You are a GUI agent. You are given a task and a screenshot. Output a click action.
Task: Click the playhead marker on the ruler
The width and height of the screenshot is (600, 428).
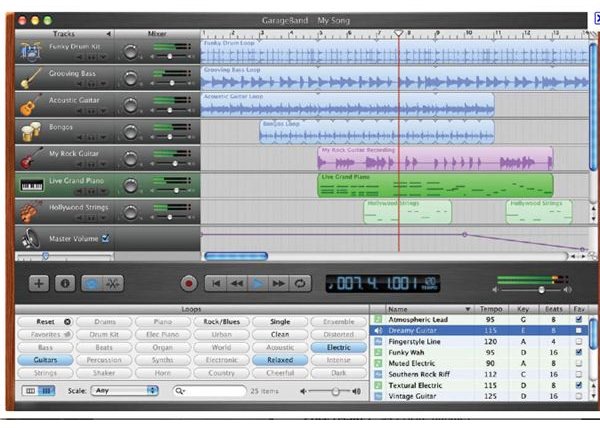398,34
